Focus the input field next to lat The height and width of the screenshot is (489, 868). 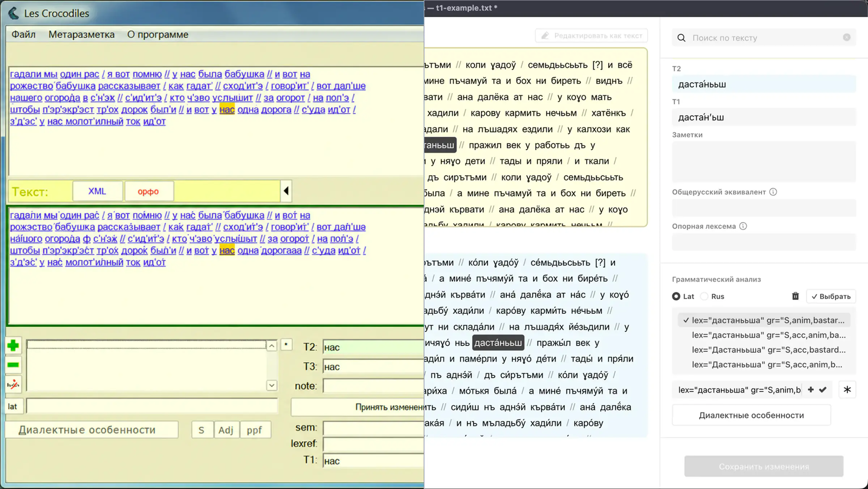[152, 406]
